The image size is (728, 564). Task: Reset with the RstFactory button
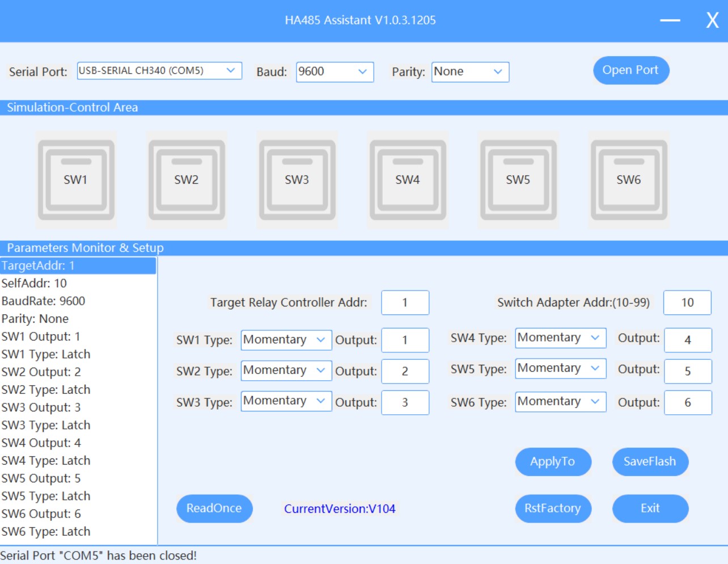coord(553,508)
